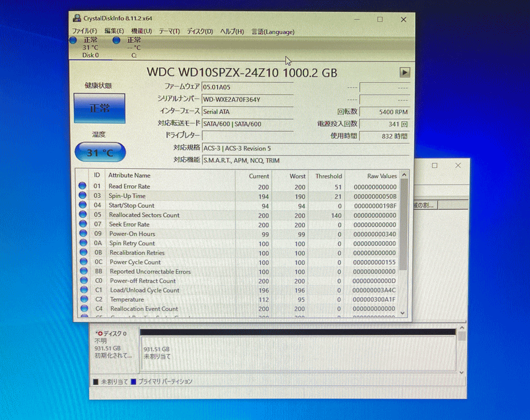Click status icon for Start/Stop Count
The image size is (530, 420).
[x=82, y=205]
